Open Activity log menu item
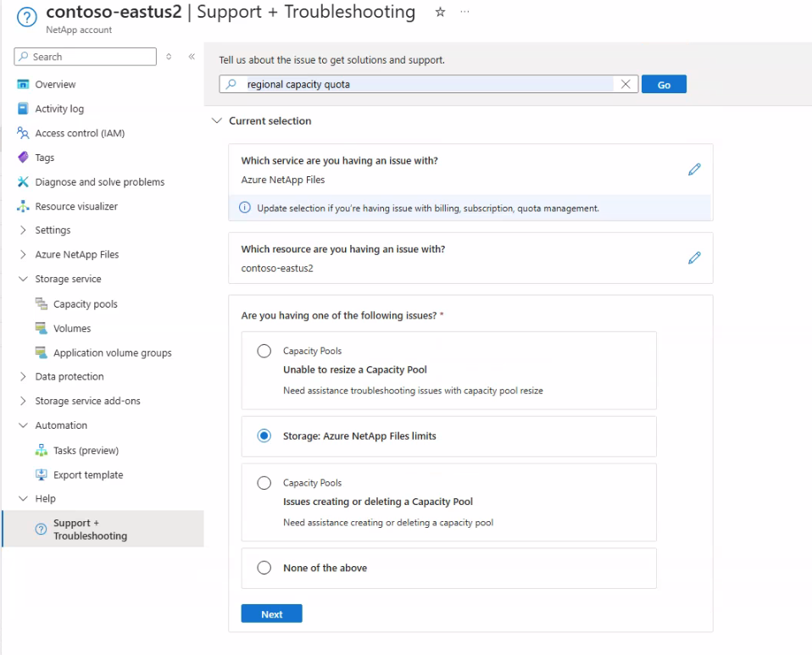Viewport: 812px width, 655px height. point(59,108)
